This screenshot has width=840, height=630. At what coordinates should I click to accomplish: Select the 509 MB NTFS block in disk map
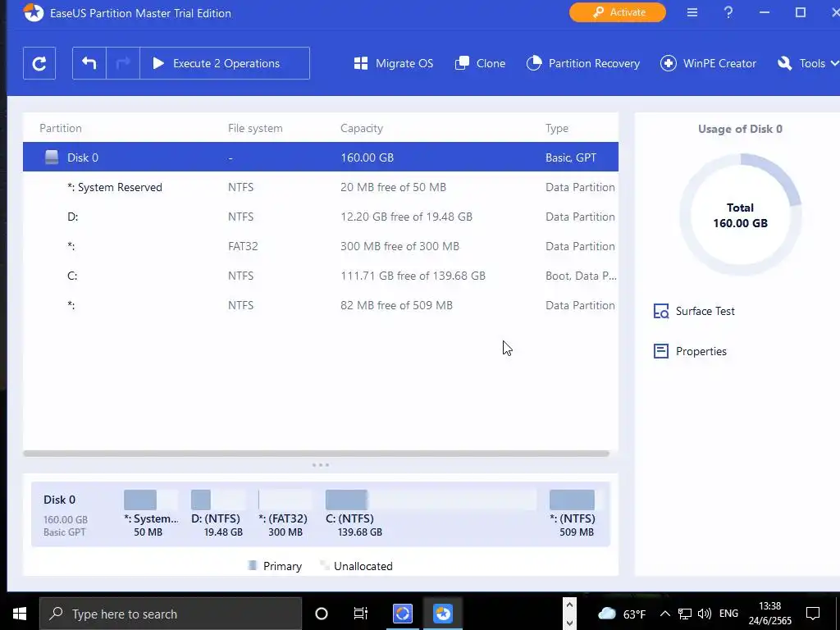coord(575,514)
